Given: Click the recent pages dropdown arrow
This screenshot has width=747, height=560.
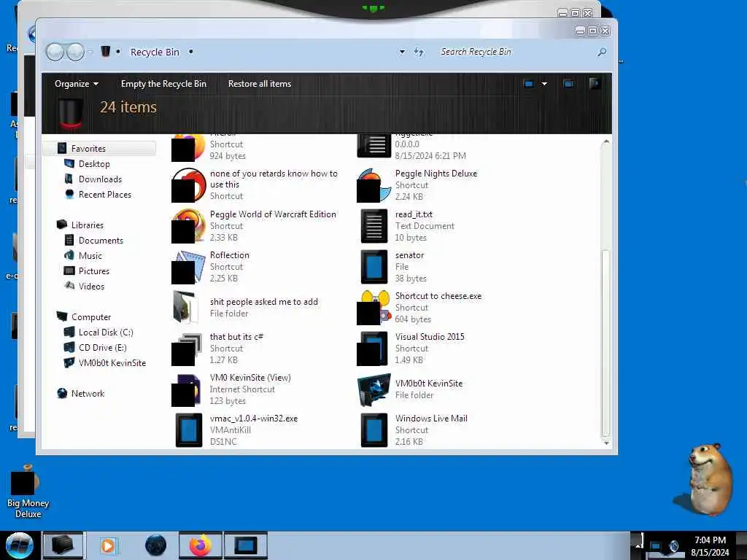Looking at the screenshot, I should point(90,52).
